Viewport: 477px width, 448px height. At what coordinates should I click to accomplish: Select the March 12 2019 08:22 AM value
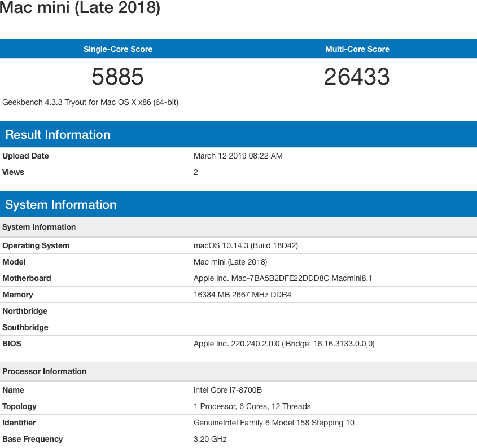pyautogui.click(x=238, y=156)
